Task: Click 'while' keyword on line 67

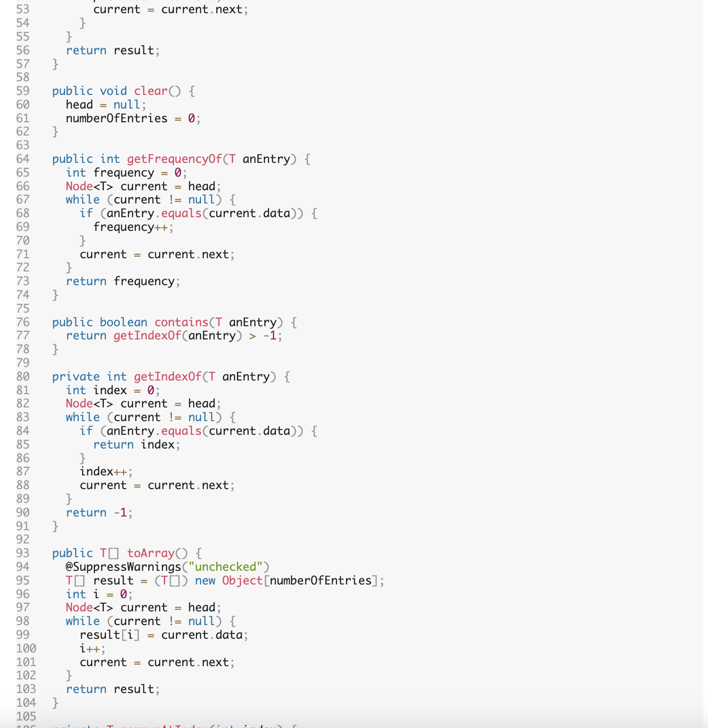Action: [83, 200]
